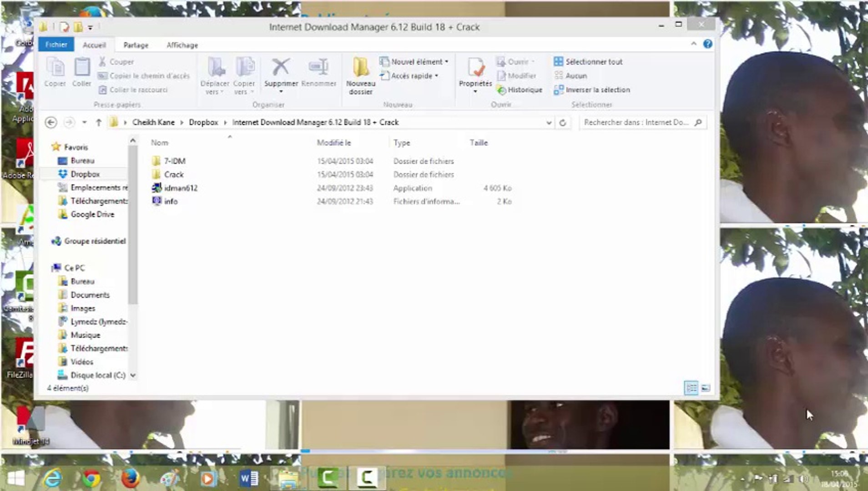
Task: Select the 7-IDM folder
Action: [x=175, y=161]
